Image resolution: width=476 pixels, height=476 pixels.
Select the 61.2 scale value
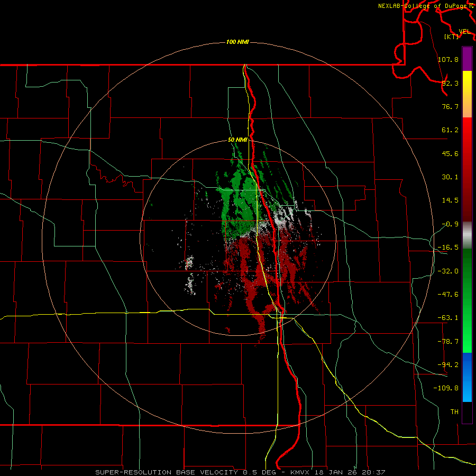[450, 130]
